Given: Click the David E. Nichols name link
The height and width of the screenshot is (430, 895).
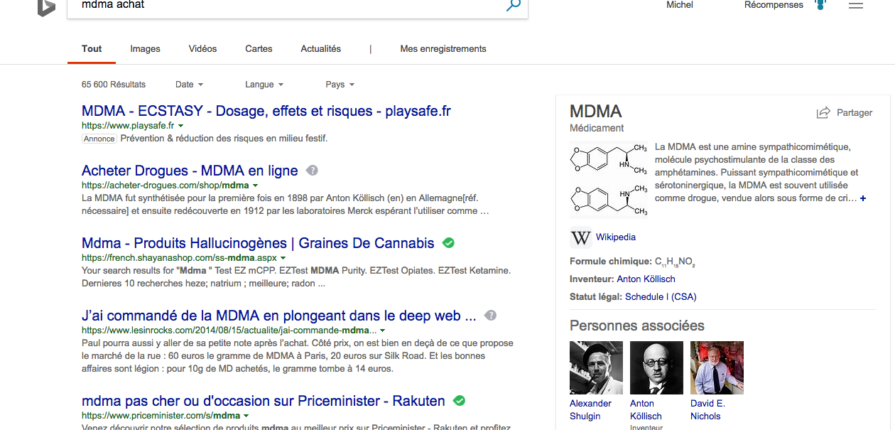Looking at the screenshot, I should [x=708, y=409].
